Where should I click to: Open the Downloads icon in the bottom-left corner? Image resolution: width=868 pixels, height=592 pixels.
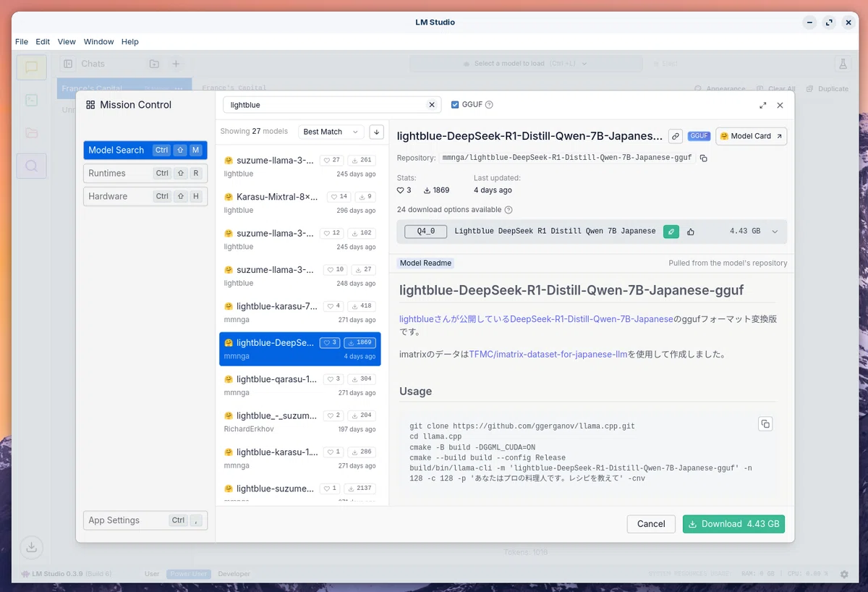[31, 547]
